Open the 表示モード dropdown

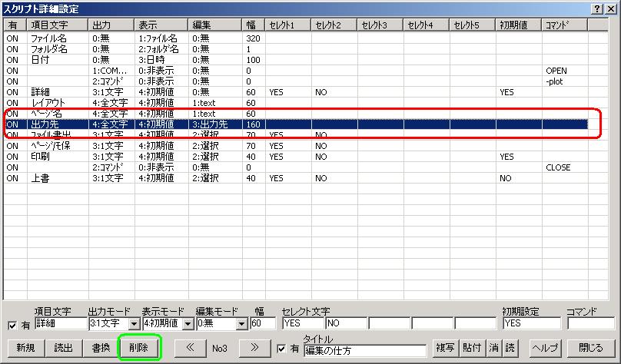pyautogui.click(x=186, y=325)
